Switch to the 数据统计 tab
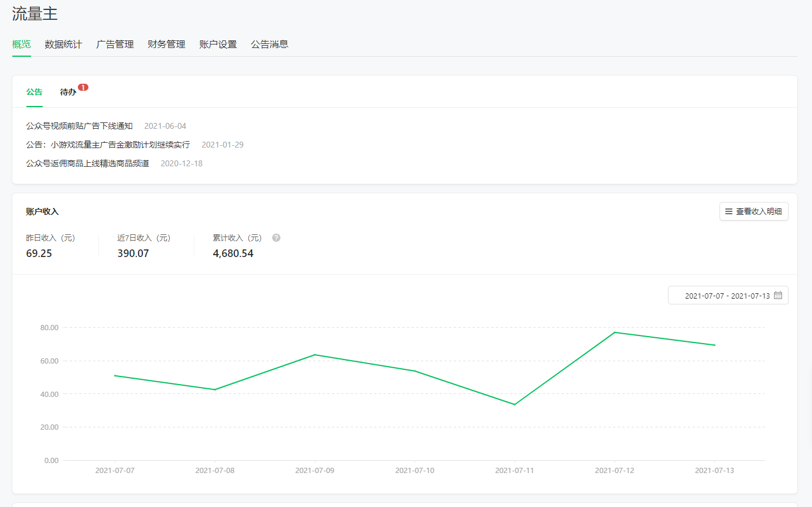 tap(63, 44)
